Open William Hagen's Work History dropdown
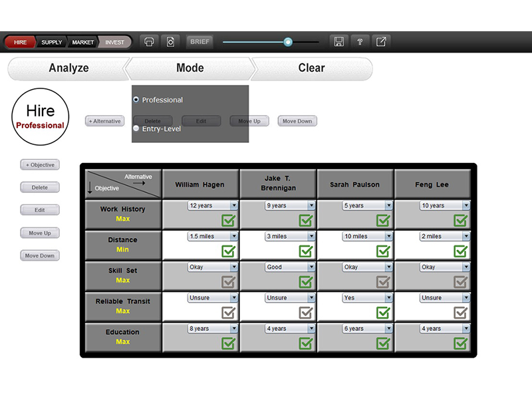The height and width of the screenshot is (399, 532). (213, 205)
